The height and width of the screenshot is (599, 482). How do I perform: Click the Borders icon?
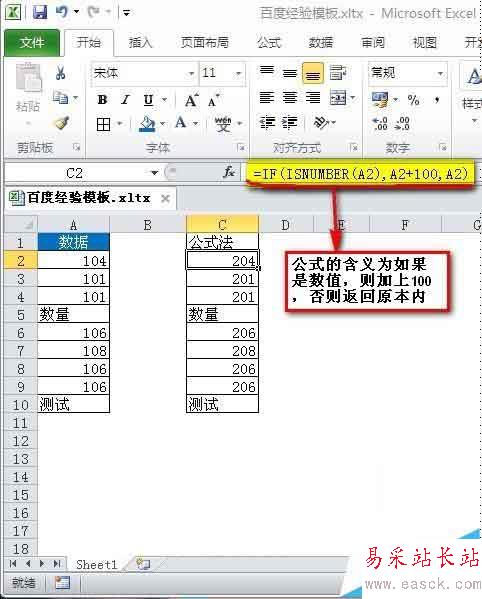pyautogui.click(x=104, y=124)
